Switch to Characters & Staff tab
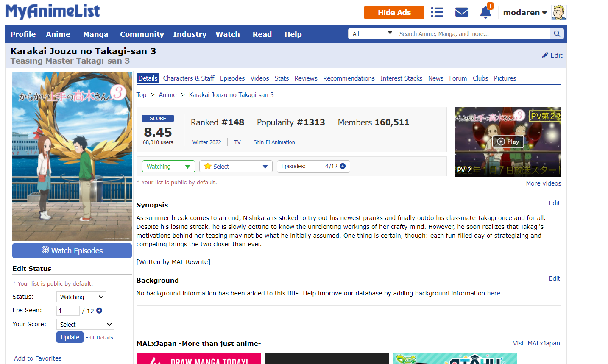The image size is (608, 364). (189, 78)
